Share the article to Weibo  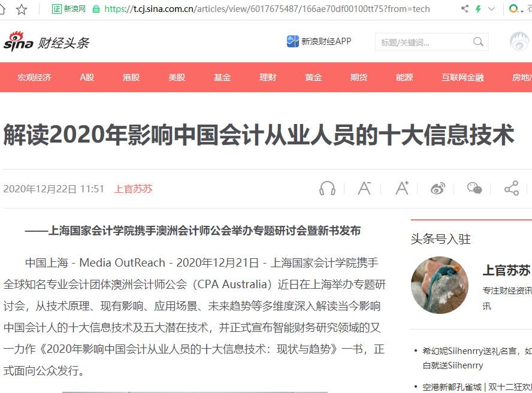pyautogui.click(x=438, y=188)
